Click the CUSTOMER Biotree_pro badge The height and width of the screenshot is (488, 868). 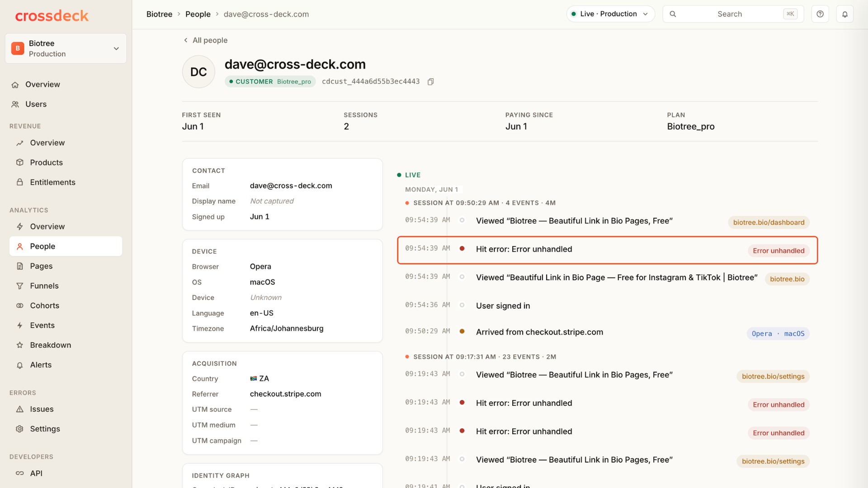tap(270, 82)
